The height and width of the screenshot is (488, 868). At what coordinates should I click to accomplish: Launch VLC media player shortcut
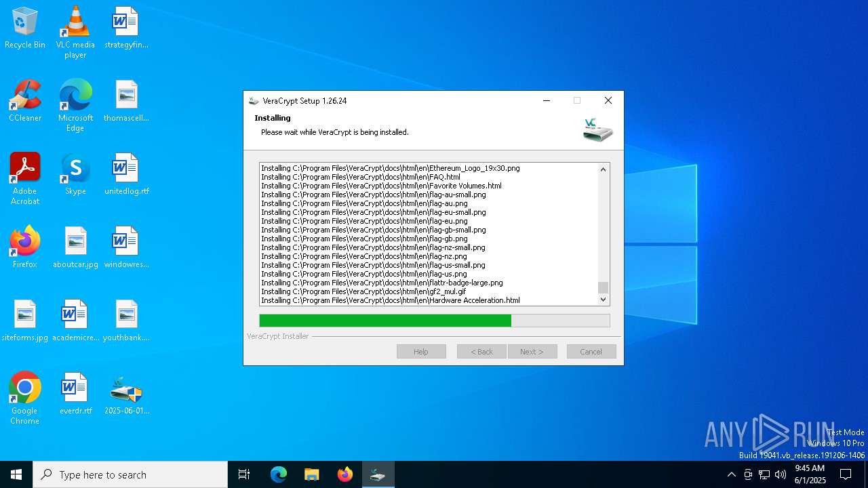coord(75,33)
